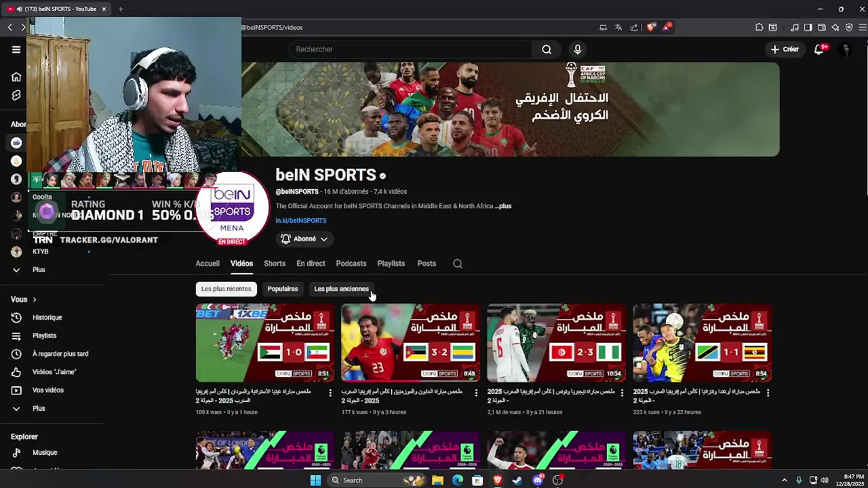868x488 pixels.
Task: Open Brave Leo AI sparkle icon
Action: (835, 27)
